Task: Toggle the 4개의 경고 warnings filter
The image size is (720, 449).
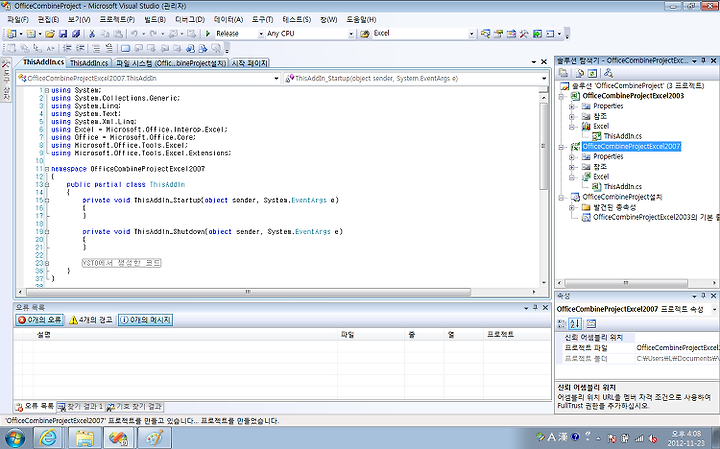Action: point(90,320)
